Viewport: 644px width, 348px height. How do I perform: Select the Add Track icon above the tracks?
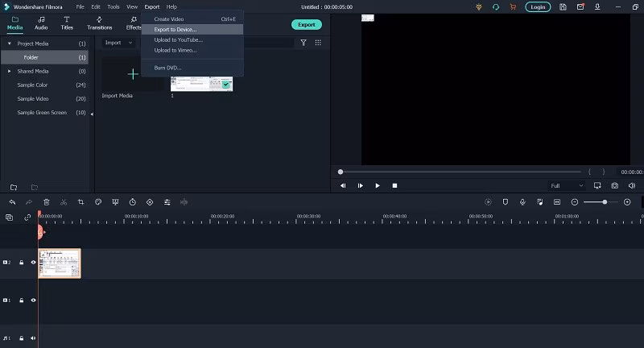coord(9,217)
